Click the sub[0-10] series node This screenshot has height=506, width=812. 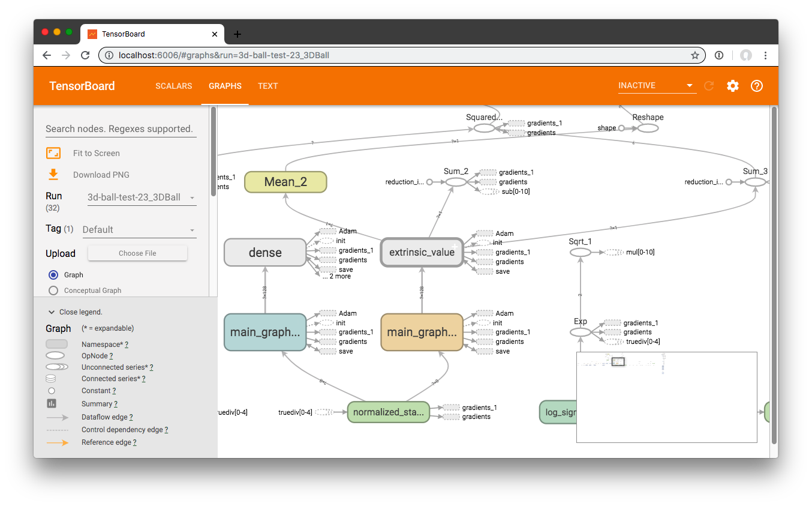click(x=490, y=191)
